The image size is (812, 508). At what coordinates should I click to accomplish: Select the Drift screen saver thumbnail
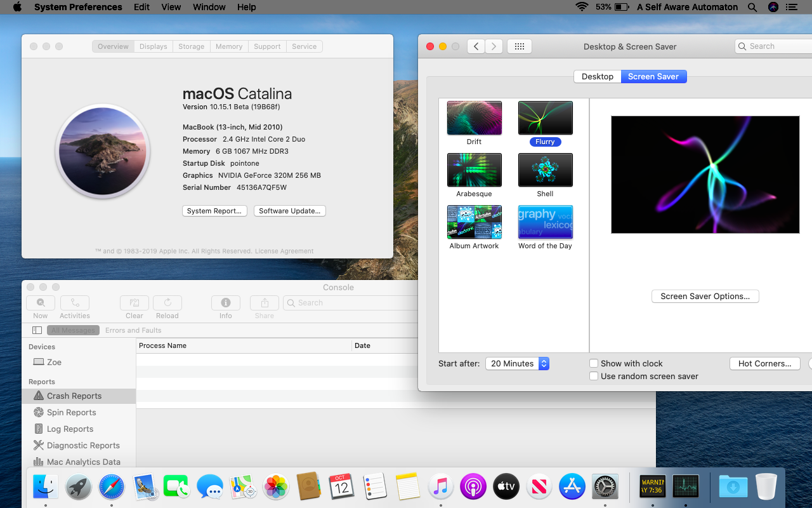click(x=475, y=118)
